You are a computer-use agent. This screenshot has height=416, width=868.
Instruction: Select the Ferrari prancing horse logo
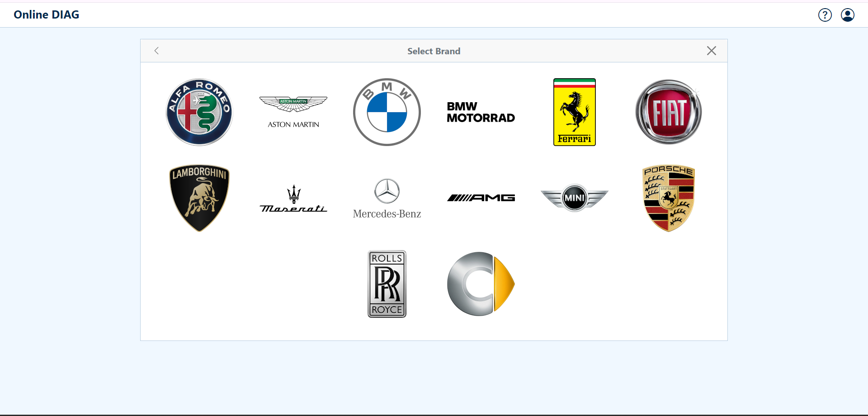[575, 112]
